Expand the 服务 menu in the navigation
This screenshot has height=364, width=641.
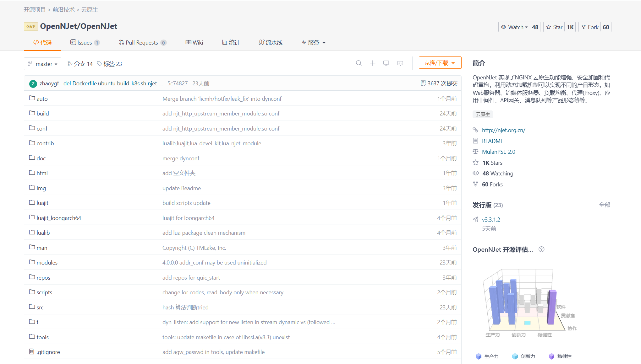coord(313,42)
